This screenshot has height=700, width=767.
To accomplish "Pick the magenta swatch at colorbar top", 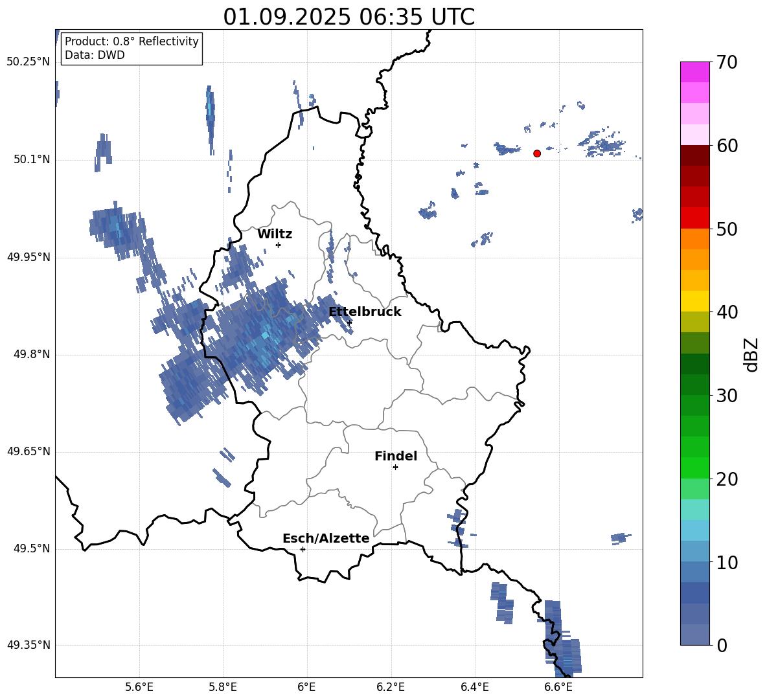I will [694, 72].
